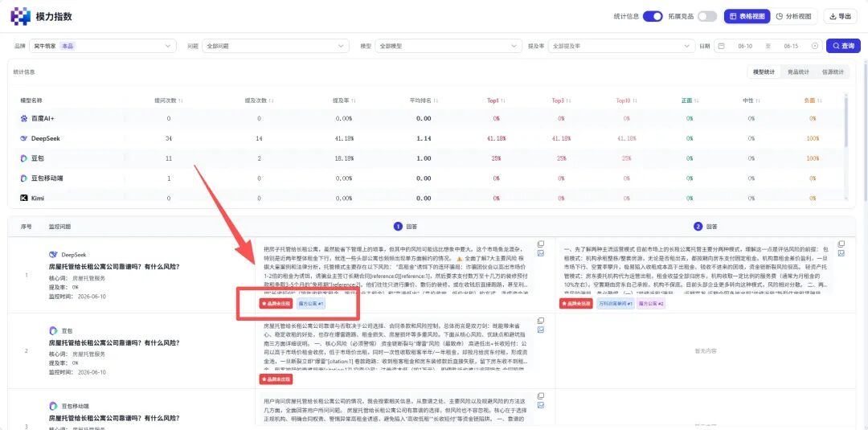Click the DeepSeek icon in statistics table
The image size is (868, 430).
pyautogui.click(x=24, y=138)
